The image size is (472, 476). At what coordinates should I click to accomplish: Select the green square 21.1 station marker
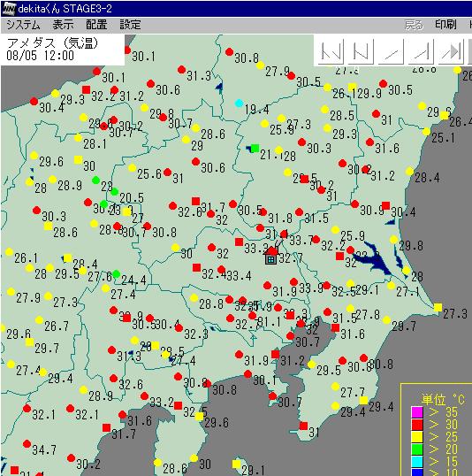pyautogui.click(x=255, y=149)
